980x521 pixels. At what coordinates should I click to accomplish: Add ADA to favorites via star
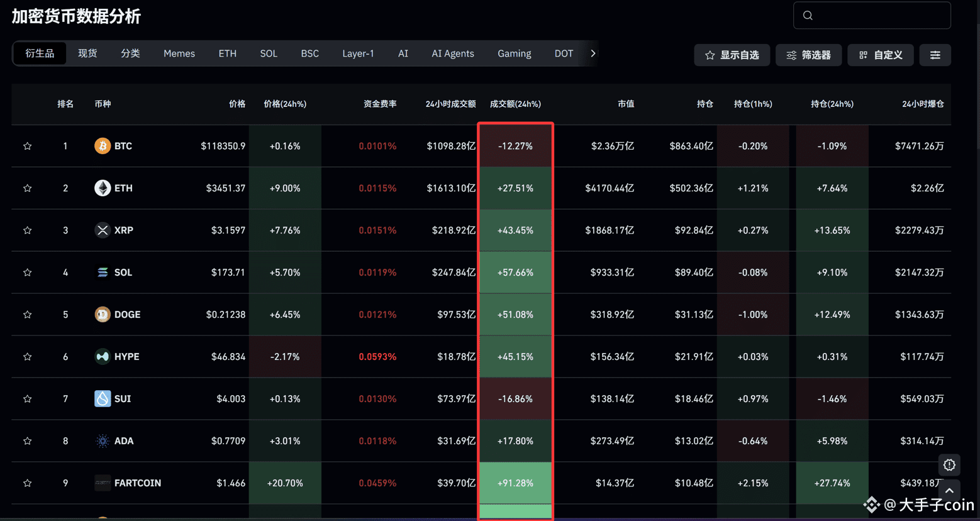point(27,441)
